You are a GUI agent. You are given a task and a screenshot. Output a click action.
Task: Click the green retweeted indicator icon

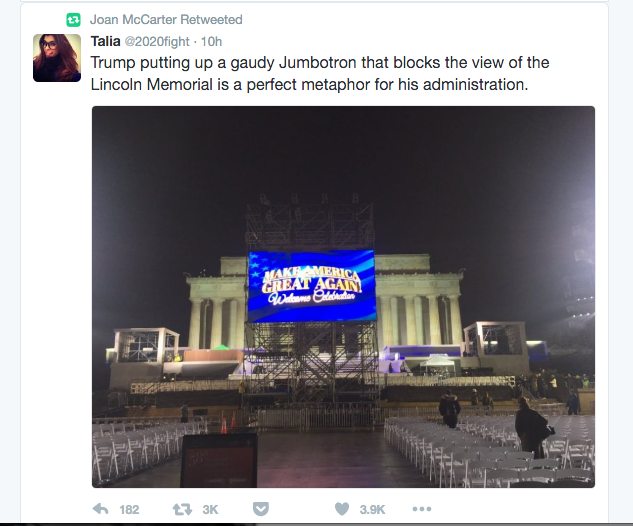(72, 19)
